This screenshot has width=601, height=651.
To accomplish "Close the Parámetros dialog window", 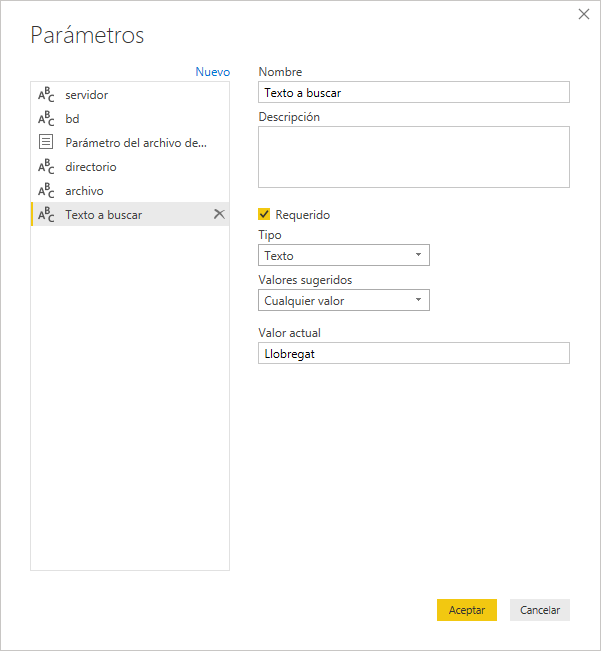I will [x=584, y=14].
